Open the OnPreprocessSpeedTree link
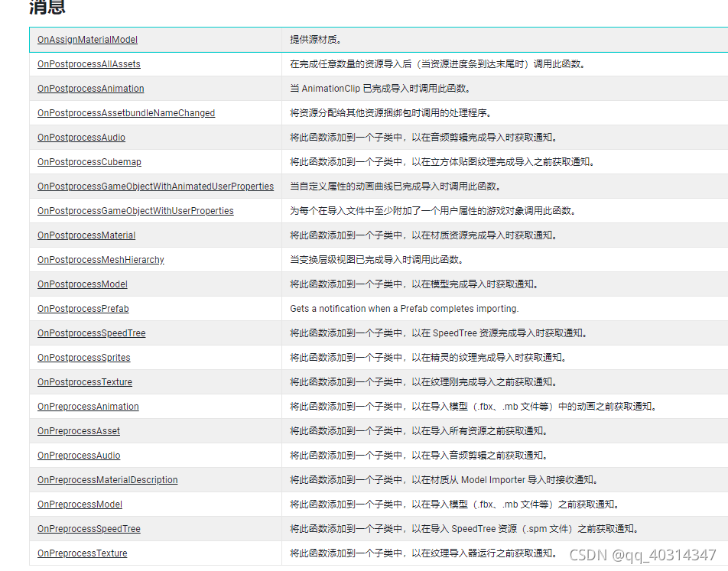 point(89,529)
